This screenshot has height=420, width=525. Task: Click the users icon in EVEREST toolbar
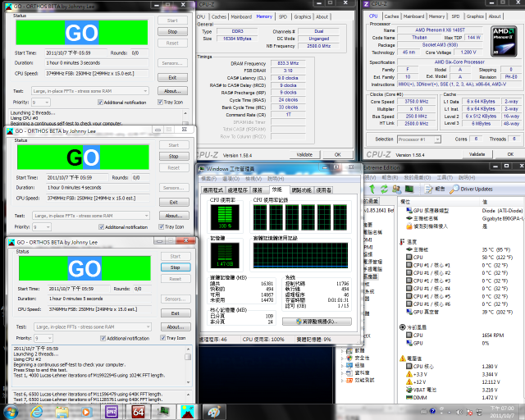click(396, 189)
